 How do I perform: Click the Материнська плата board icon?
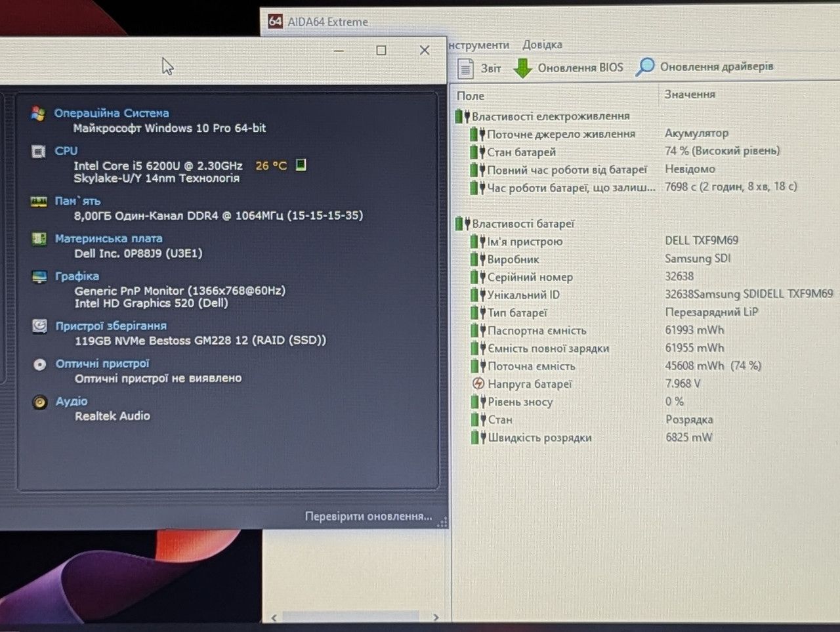(x=39, y=239)
